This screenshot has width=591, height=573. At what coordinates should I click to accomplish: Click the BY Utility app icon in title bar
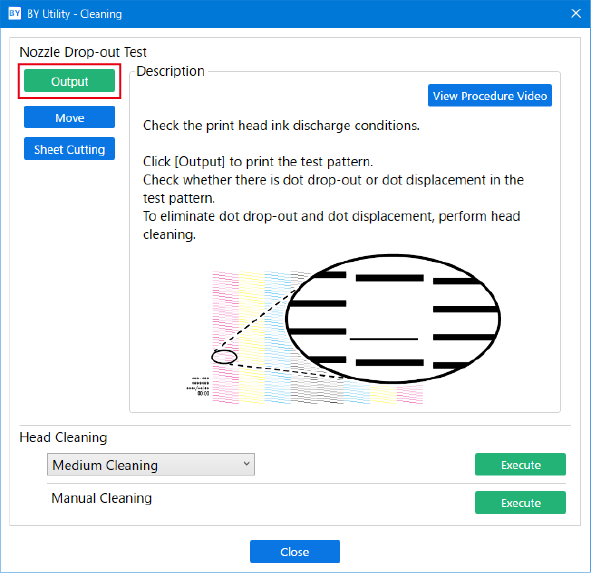(14, 14)
